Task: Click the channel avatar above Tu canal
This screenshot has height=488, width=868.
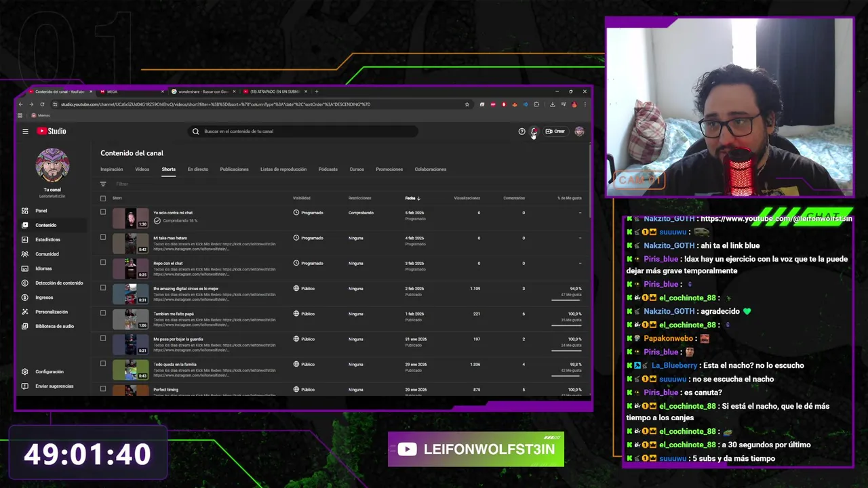Action: click(x=52, y=165)
